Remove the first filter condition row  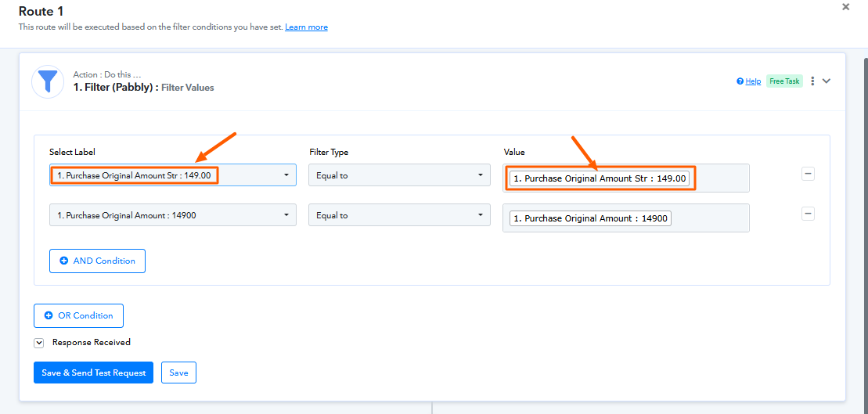pyautogui.click(x=808, y=174)
